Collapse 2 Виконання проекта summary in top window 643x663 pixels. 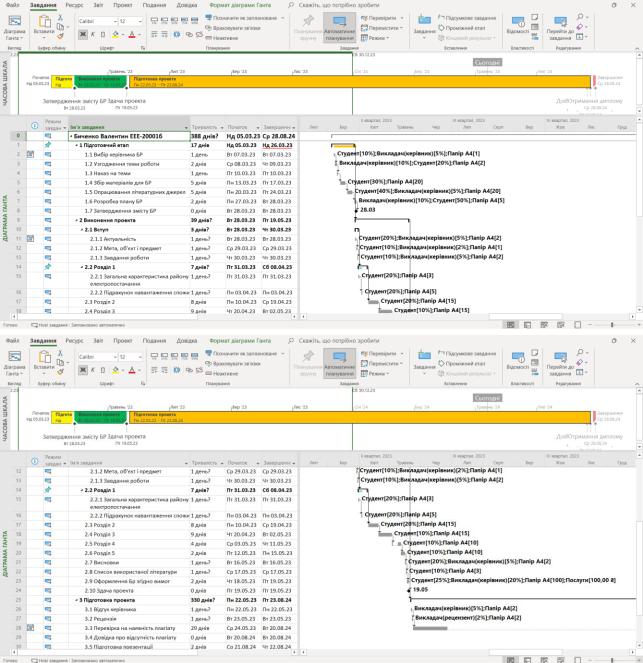point(77,220)
